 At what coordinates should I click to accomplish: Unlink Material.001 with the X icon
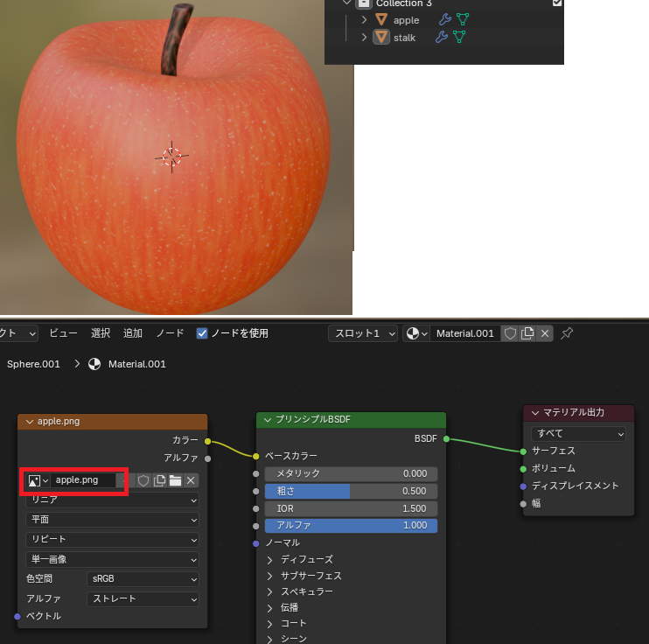click(545, 333)
